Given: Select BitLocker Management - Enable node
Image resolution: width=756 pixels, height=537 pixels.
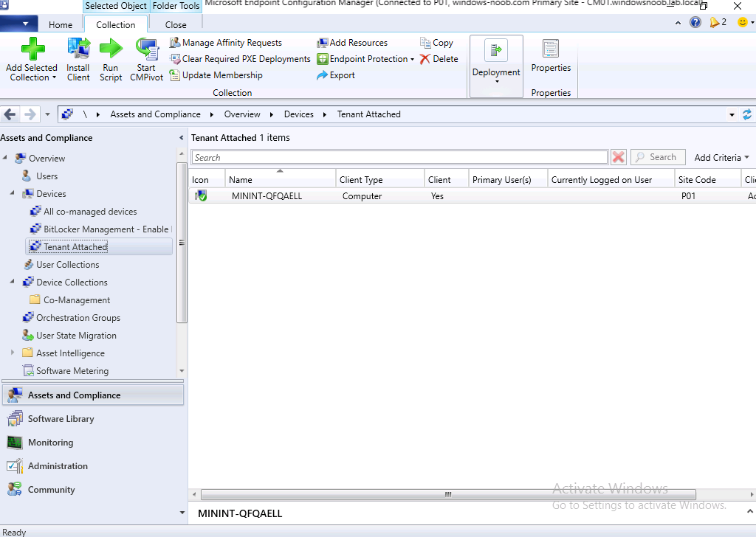Looking at the screenshot, I should coord(100,229).
